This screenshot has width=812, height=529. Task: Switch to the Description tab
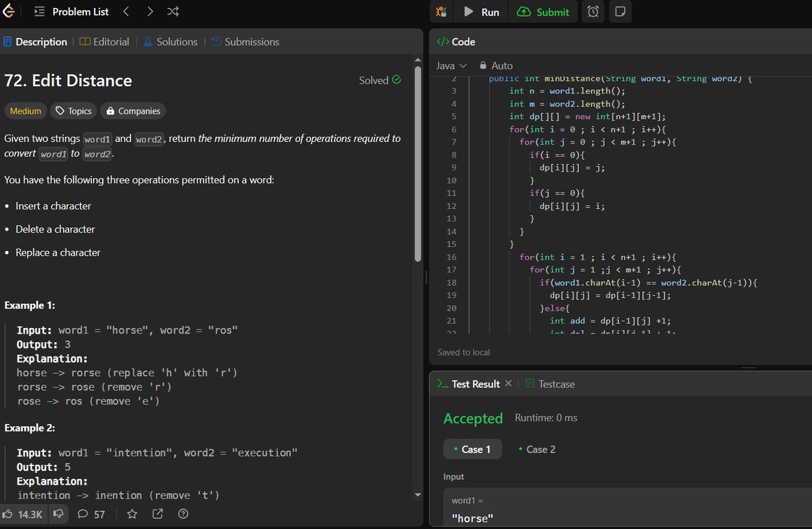pyautogui.click(x=35, y=42)
